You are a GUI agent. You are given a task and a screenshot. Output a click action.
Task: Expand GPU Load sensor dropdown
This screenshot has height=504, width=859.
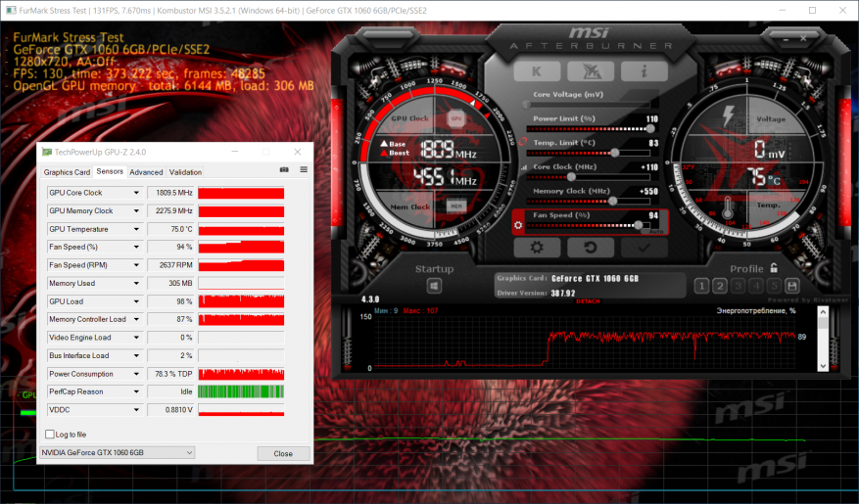(136, 301)
